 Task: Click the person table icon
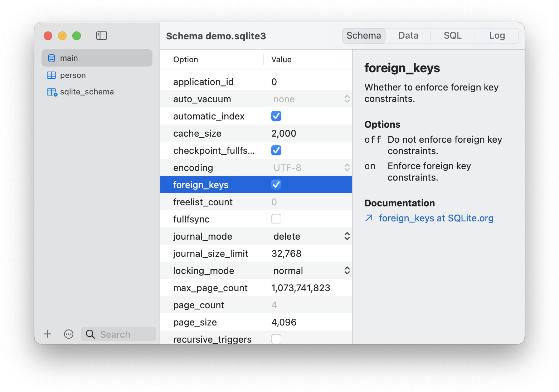[52, 75]
